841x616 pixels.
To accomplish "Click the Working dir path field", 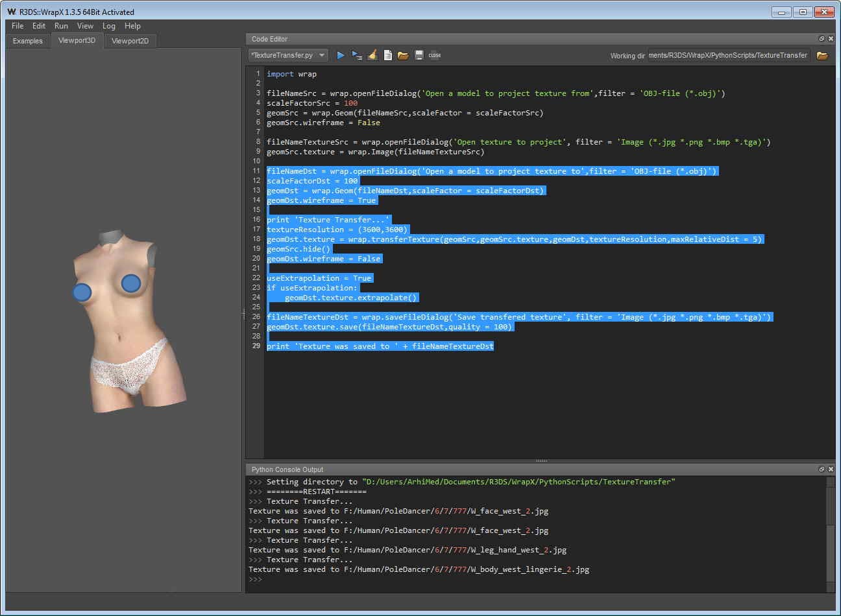I will point(728,56).
